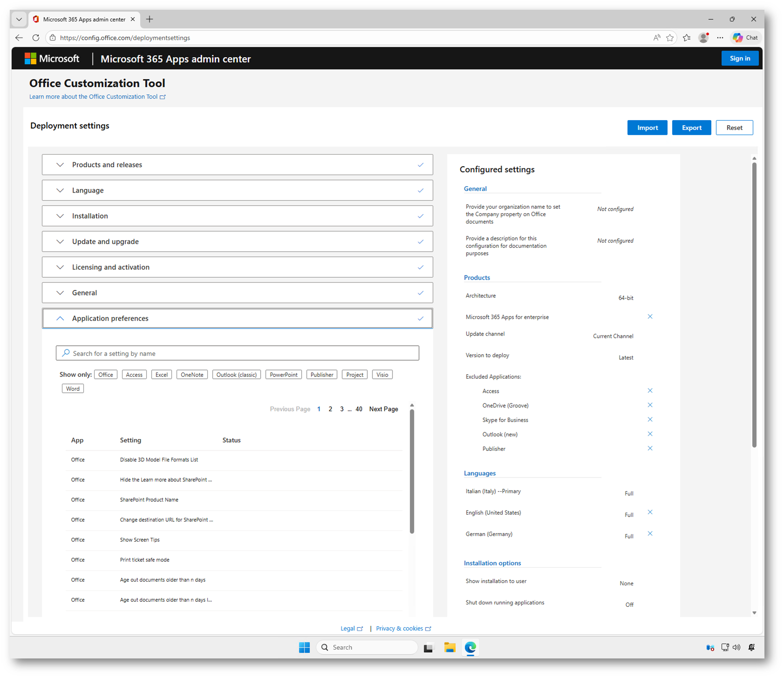Open Copilot Chat in browser toolbar

tap(745, 38)
